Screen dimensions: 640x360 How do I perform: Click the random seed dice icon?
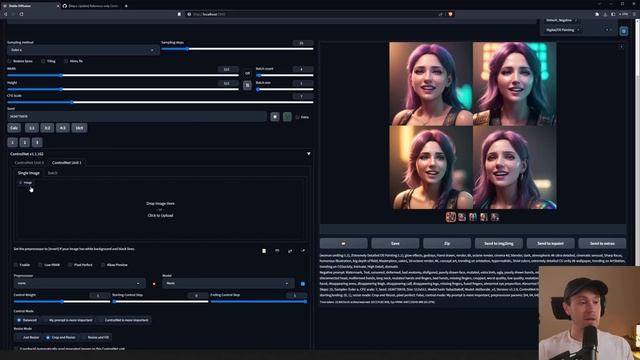click(275, 117)
